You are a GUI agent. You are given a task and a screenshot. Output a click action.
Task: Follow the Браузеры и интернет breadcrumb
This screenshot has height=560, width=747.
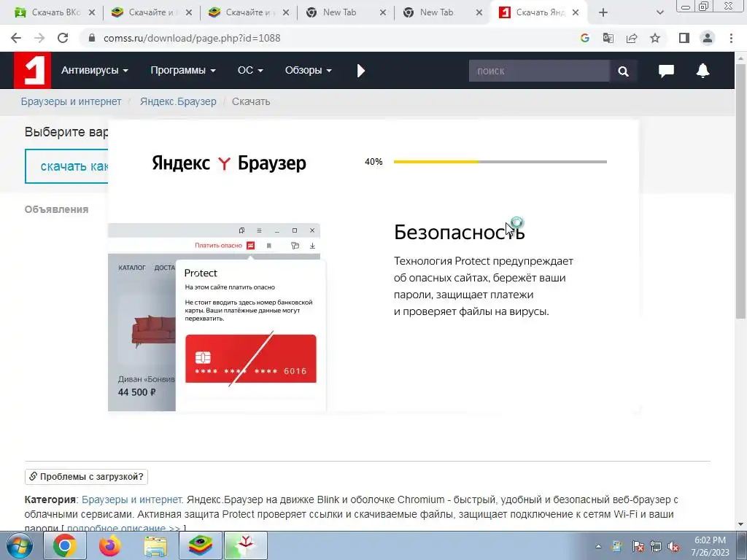pyautogui.click(x=71, y=101)
